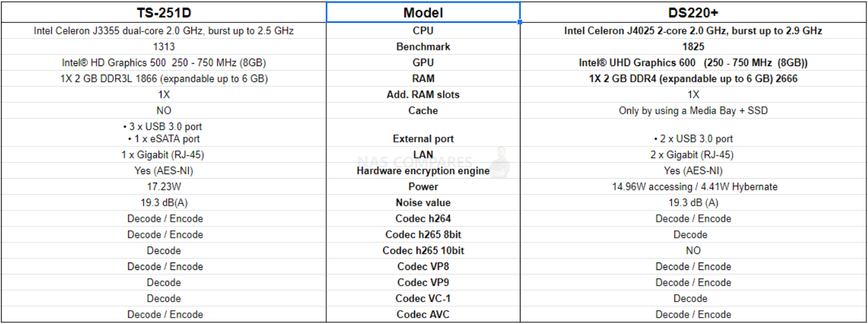Click the NO cell for DS220+ h265 10bit
Image resolution: width=868 pixels, height=324 pixels.
693,250
